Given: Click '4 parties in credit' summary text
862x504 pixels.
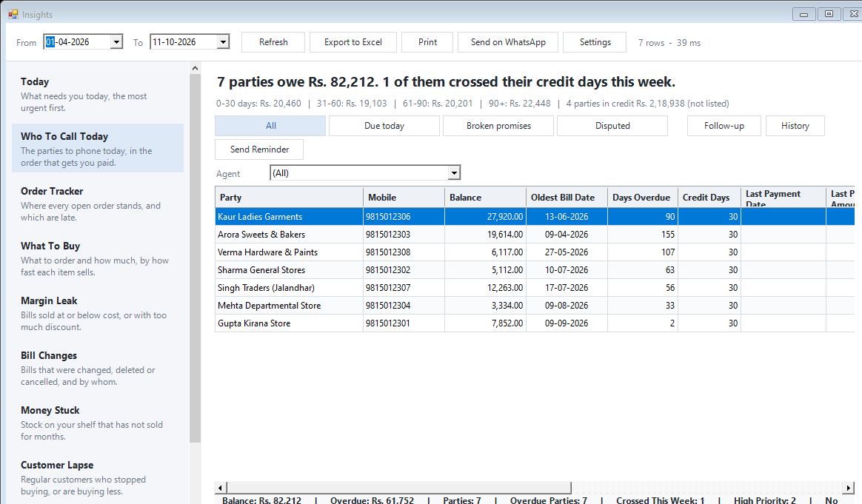Looking at the screenshot, I should (647, 104).
